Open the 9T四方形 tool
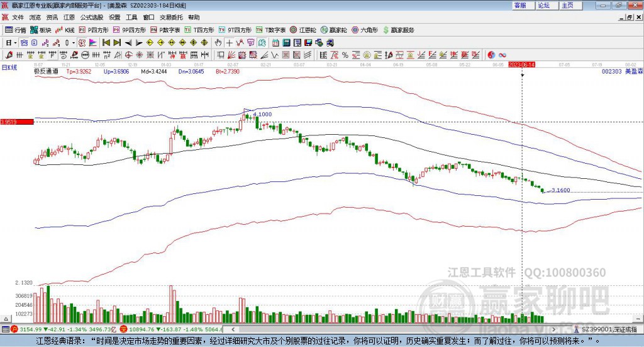This screenshot has height=347, width=644. [x=235, y=30]
